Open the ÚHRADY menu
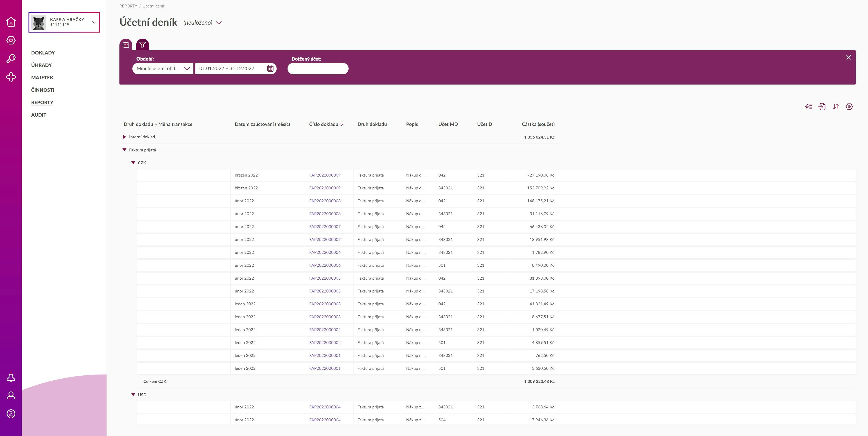 click(x=41, y=65)
